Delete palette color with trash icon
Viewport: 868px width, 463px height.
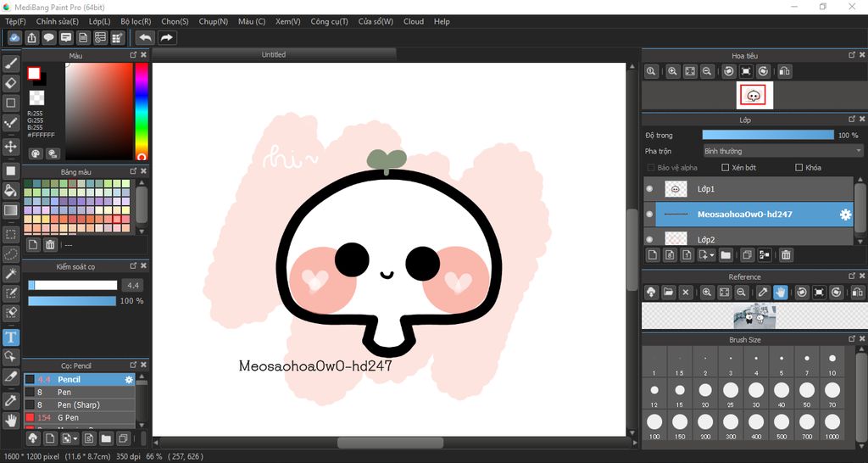50,244
